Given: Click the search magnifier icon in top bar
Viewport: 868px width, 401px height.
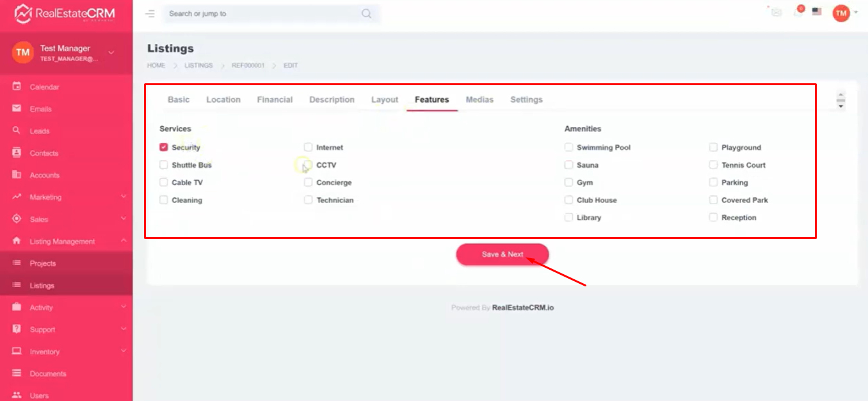Looking at the screenshot, I should (366, 13).
